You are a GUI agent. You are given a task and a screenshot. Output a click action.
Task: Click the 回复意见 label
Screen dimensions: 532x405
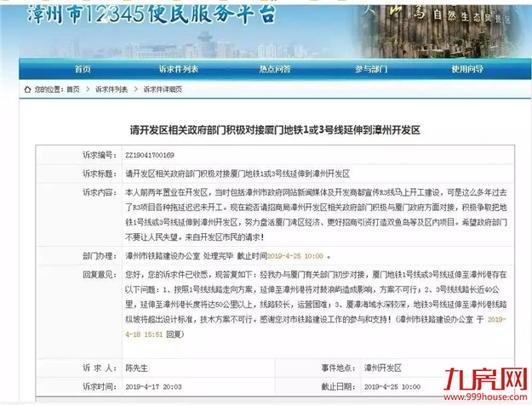tap(100, 275)
